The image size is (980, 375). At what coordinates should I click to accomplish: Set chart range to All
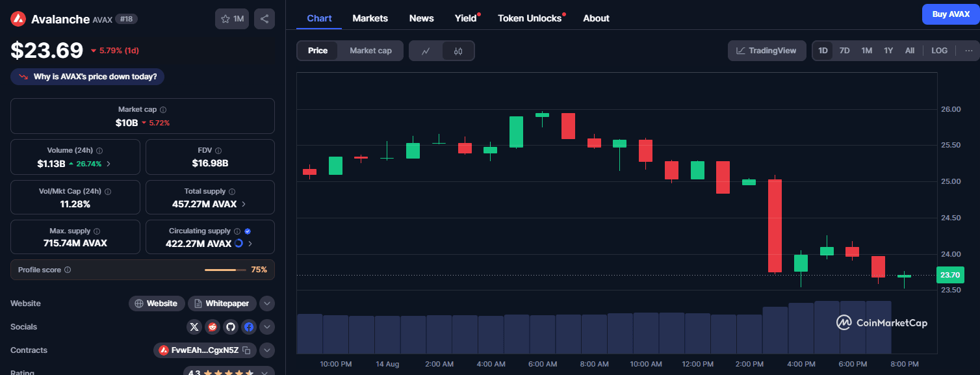tap(910, 51)
